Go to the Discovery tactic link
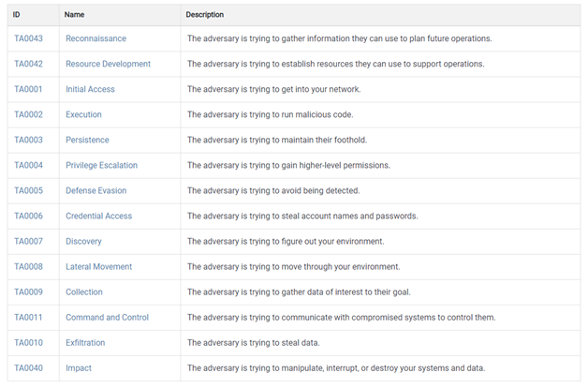588x388 pixels. tap(83, 241)
